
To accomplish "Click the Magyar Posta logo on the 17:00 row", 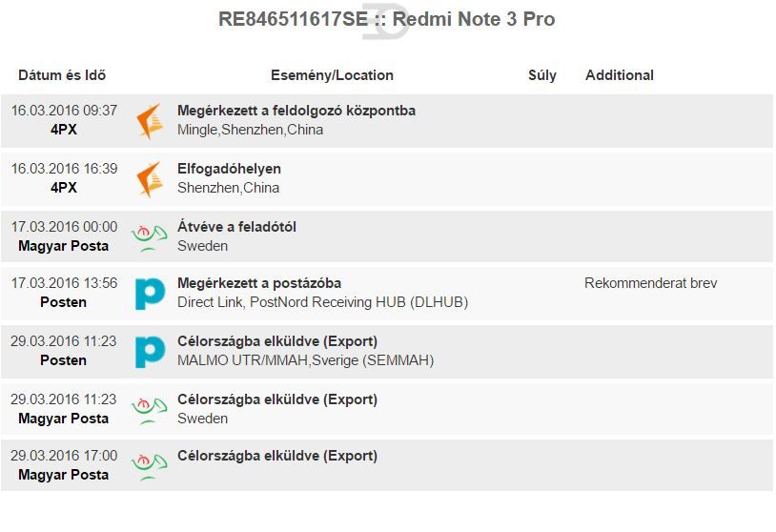I will point(149,467).
